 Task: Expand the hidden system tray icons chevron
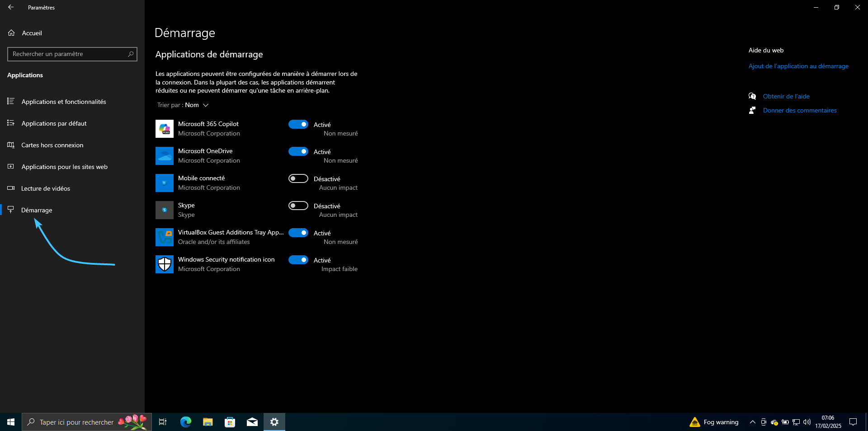[x=752, y=422]
